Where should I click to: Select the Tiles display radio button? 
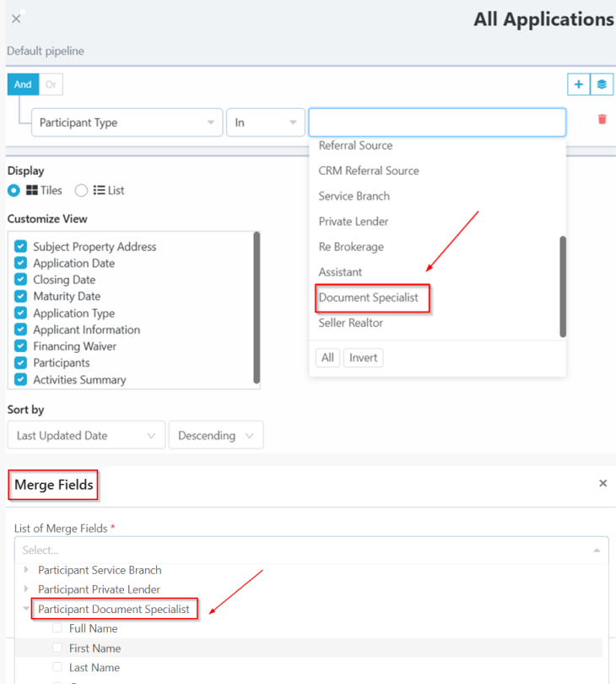pos(14,191)
